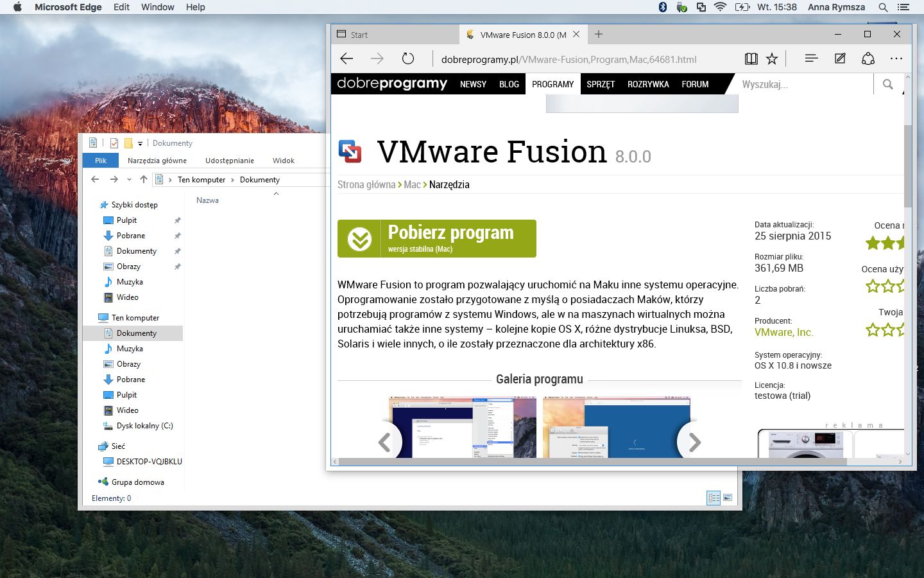Switch Explorer to large icons view
Image resolution: width=924 pixels, height=578 pixels.
pos(728,498)
